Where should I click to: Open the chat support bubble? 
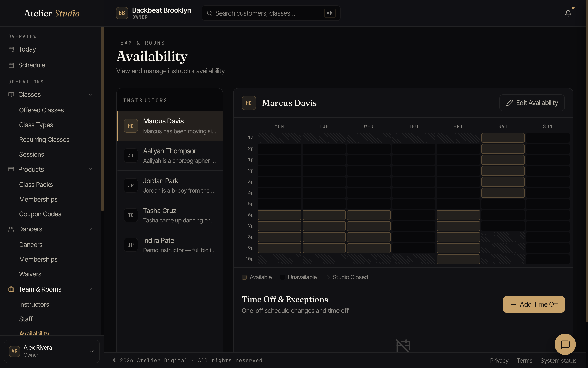coord(565,344)
